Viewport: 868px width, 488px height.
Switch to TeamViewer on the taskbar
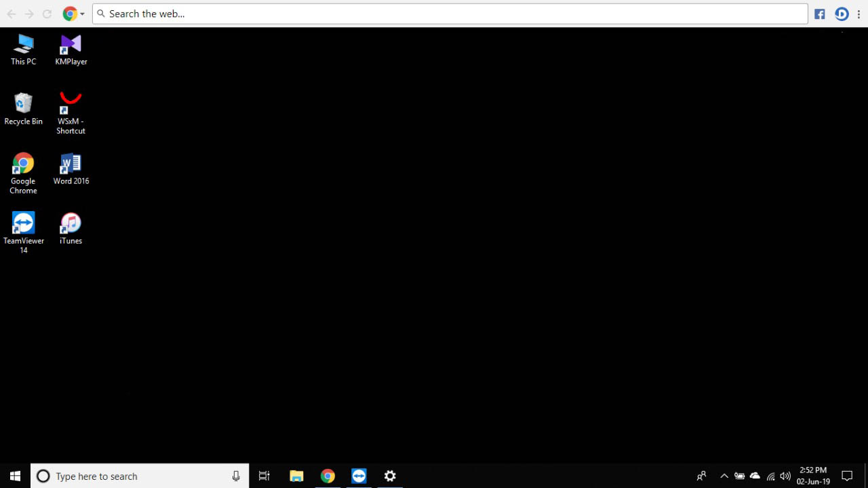[359, 476]
